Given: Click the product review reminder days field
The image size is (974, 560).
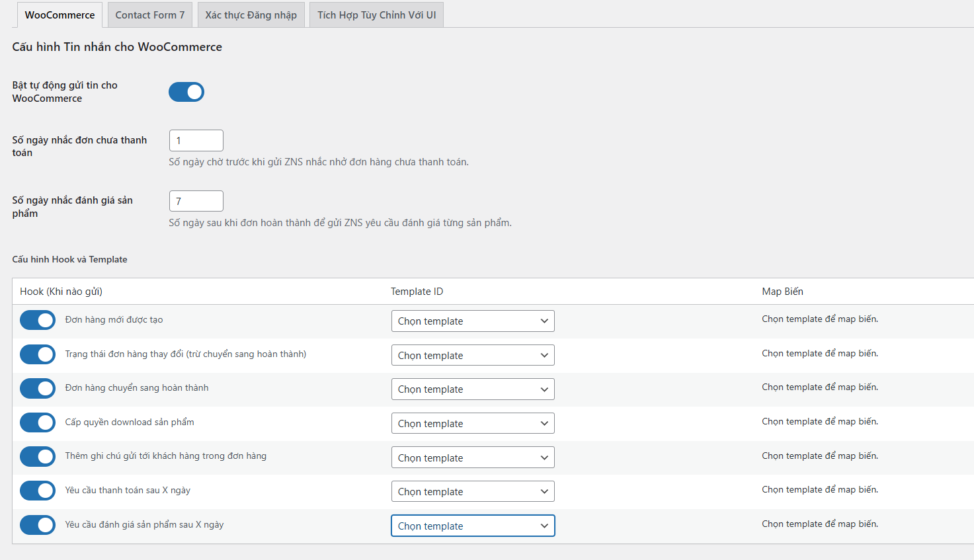Looking at the screenshot, I should 196,201.
